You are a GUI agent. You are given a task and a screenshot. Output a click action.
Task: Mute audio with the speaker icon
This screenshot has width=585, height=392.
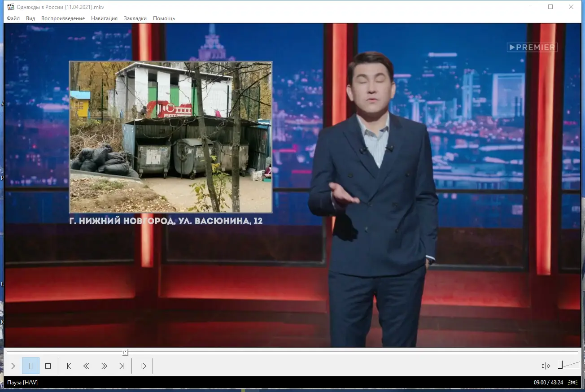546,366
